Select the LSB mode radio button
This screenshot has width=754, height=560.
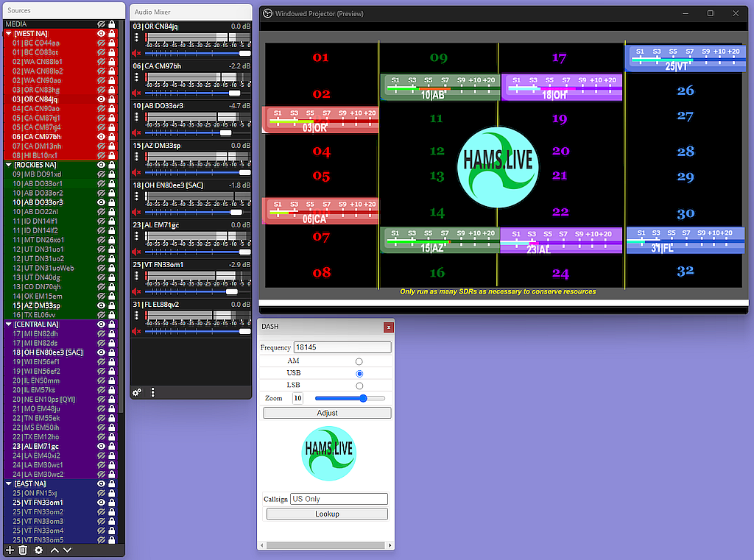[359, 386]
